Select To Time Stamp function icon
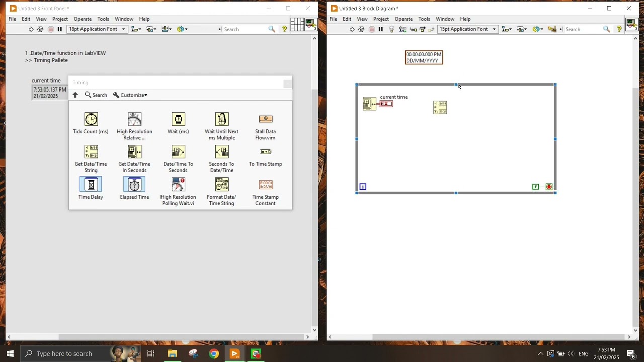Image resolution: width=644 pixels, height=362 pixels. (265, 152)
